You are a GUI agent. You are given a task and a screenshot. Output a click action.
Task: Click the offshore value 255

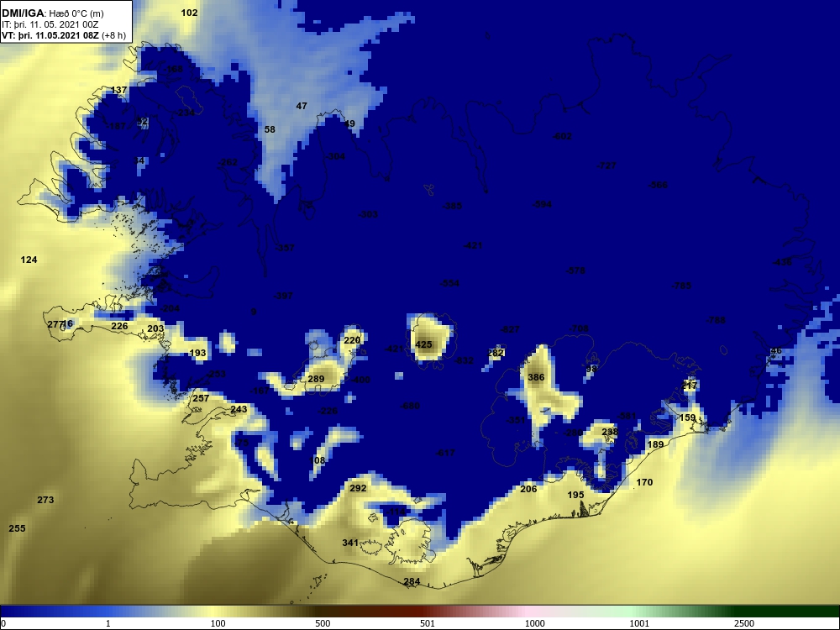pos(17,528)
